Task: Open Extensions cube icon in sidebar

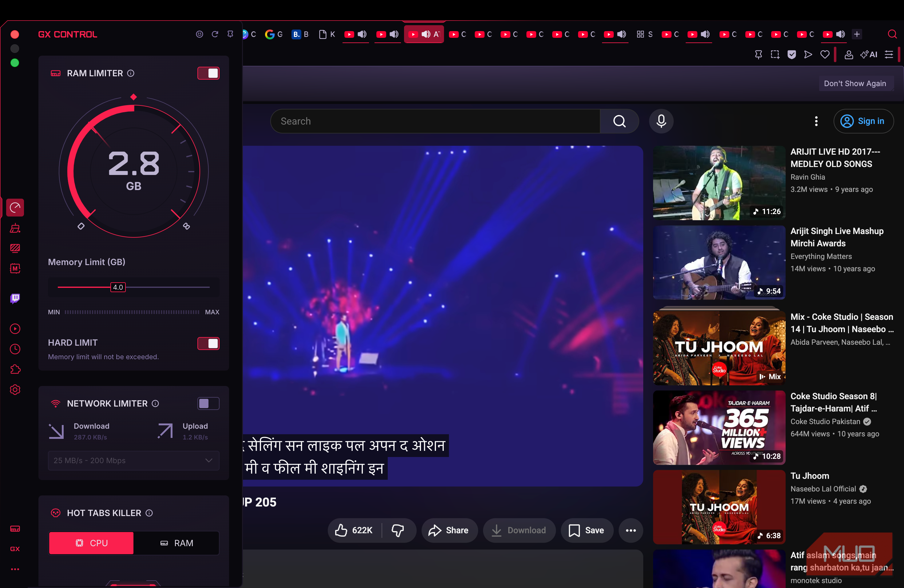Action: (15, 369)
